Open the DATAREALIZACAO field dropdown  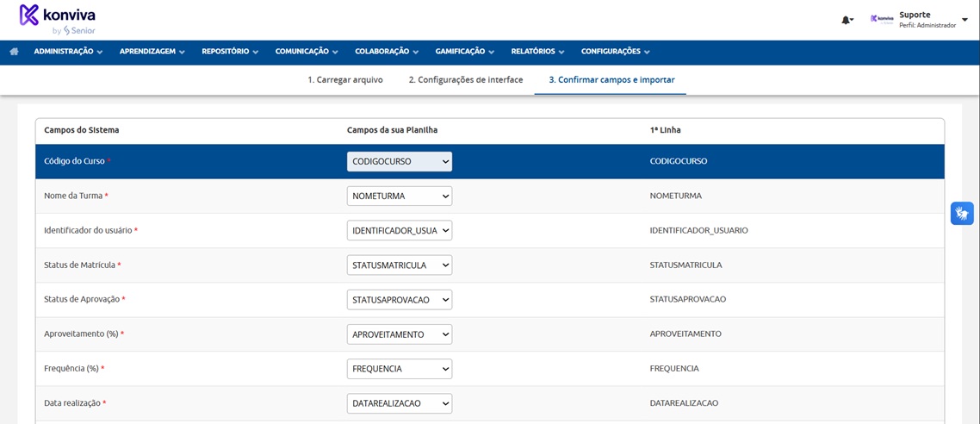point(400,403)
